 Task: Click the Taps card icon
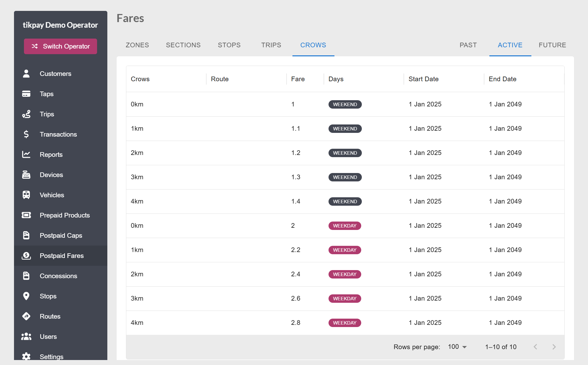pos(26,94)
